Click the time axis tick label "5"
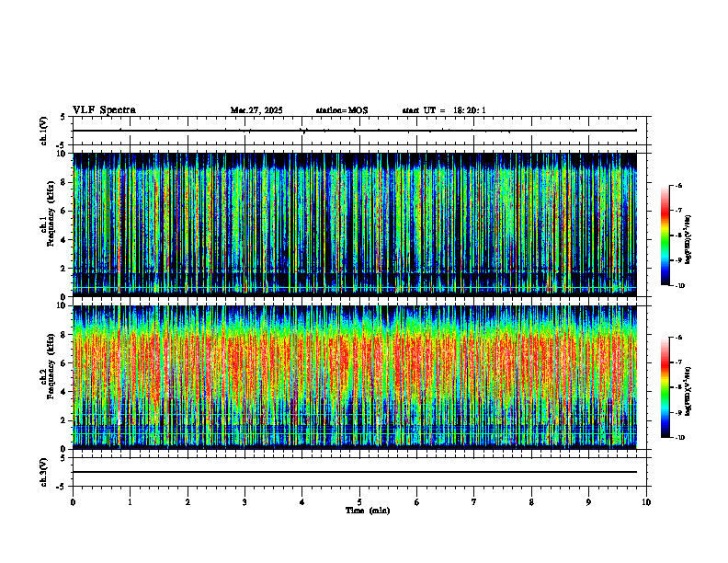Viewport: 728px width, 563px height. point(359,502)
